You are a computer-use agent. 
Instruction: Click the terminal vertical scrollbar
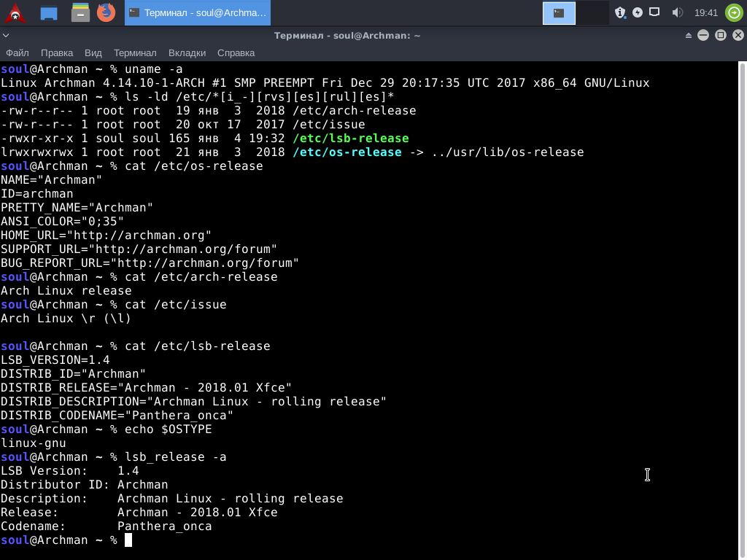(742, 309)
